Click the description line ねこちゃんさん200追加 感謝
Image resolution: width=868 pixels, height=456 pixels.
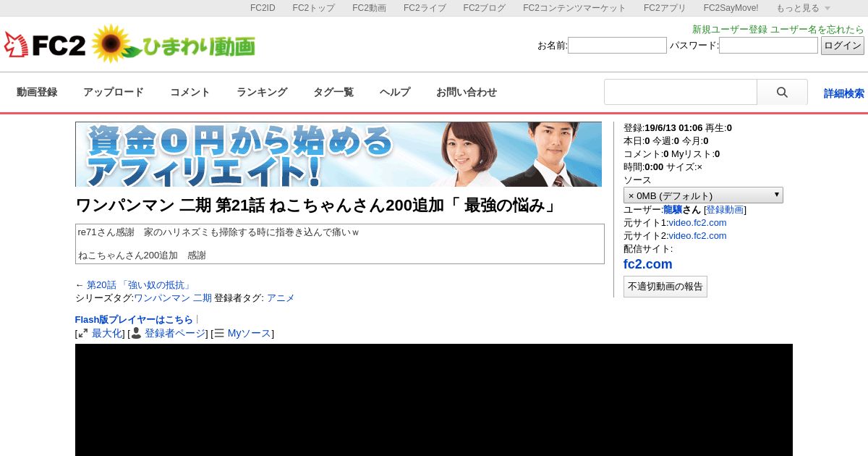pos(142,256)
